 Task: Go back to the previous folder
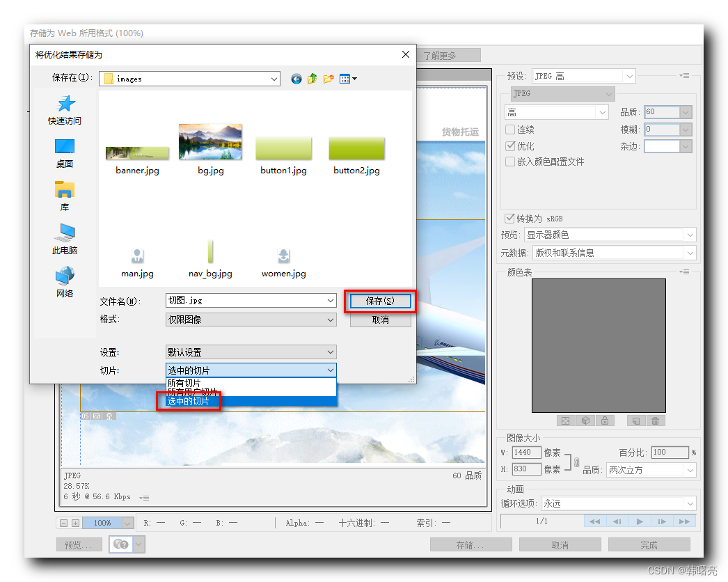click(296, 79)
